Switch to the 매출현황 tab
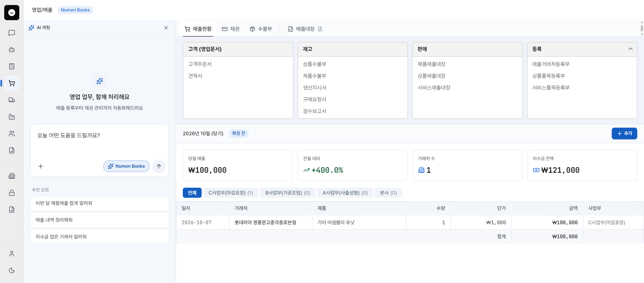Image resolution: width=644 pixels, height=283 pixels. tap(198, 29)
